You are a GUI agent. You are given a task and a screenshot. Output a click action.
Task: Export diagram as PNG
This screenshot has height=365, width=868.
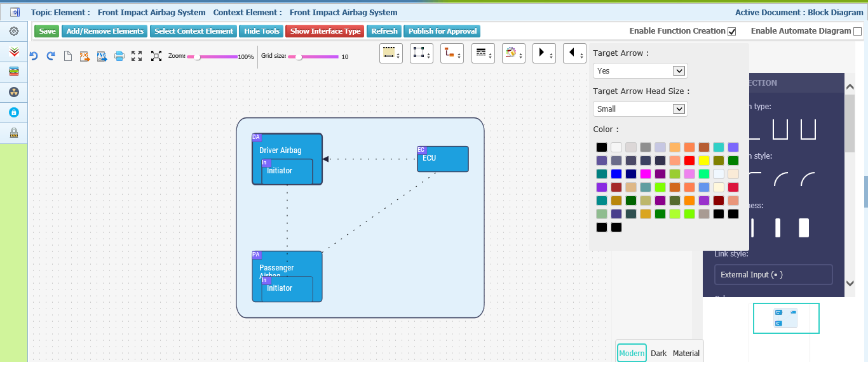tap(102, 56)
